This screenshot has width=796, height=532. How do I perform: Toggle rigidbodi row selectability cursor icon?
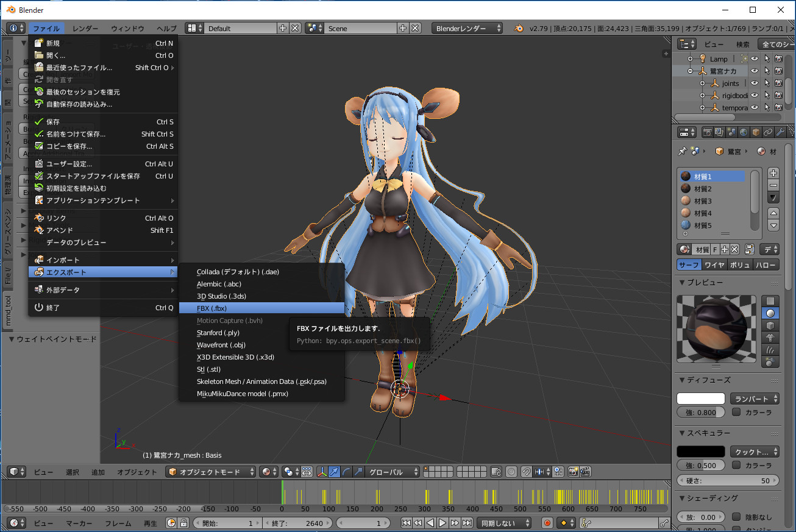[x=767, y=95]
